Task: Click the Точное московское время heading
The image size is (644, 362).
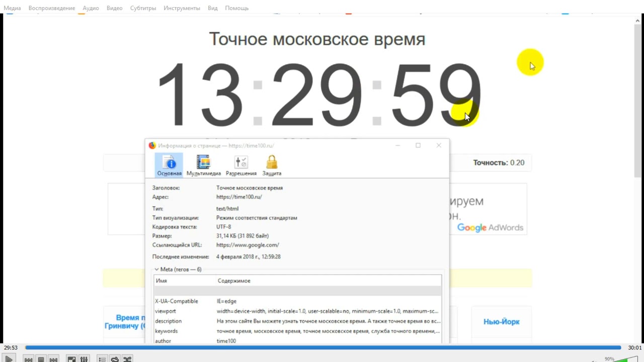Action: point(317,39)
